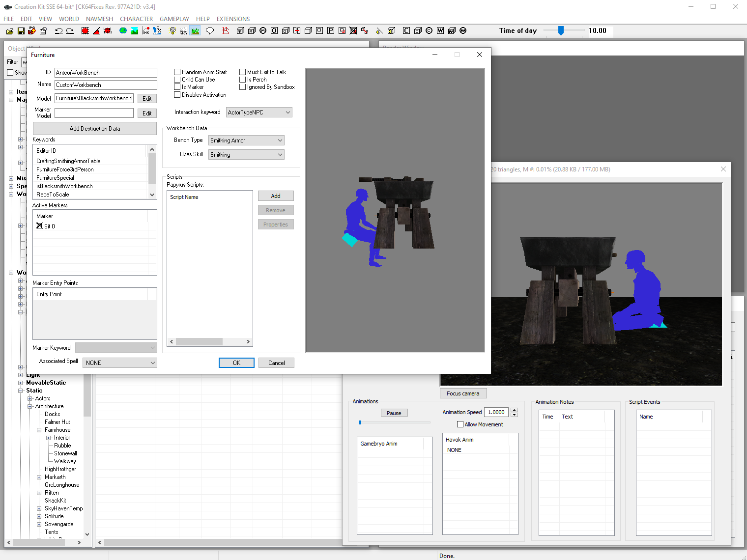Screen dimensions: 747x560
Task: Toggle the grass display toolbar icon
Action: click(195, 31)
